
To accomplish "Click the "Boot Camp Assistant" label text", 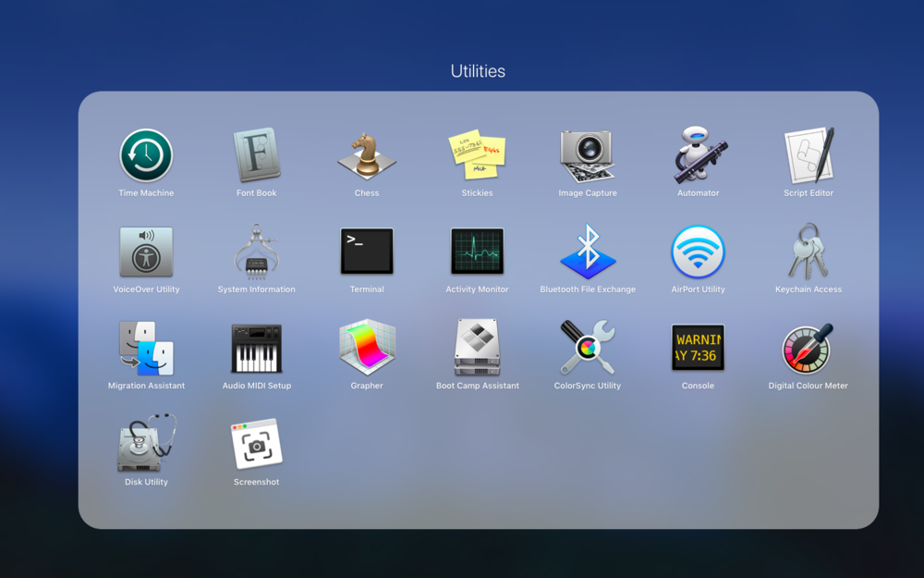I will click(478, 386).
